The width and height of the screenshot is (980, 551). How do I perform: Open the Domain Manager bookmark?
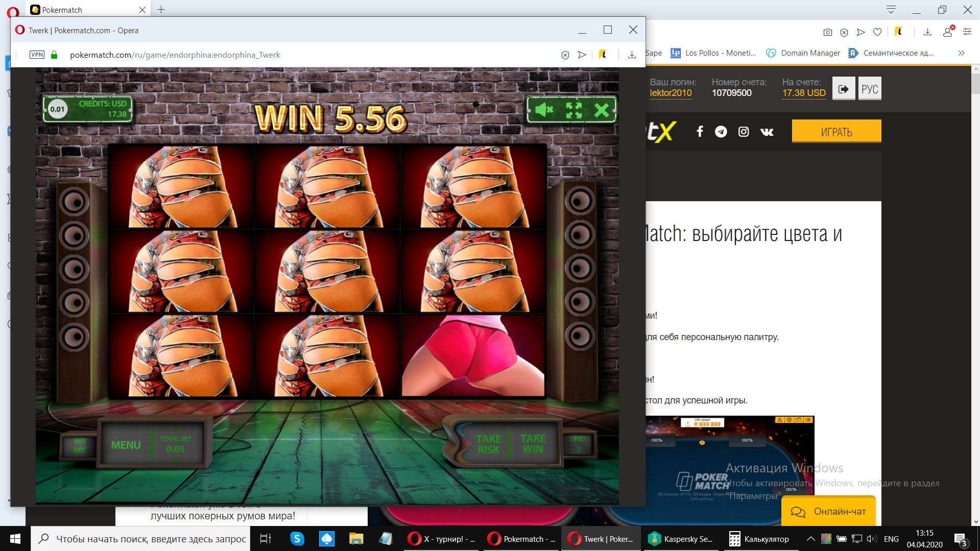[803, 53]
